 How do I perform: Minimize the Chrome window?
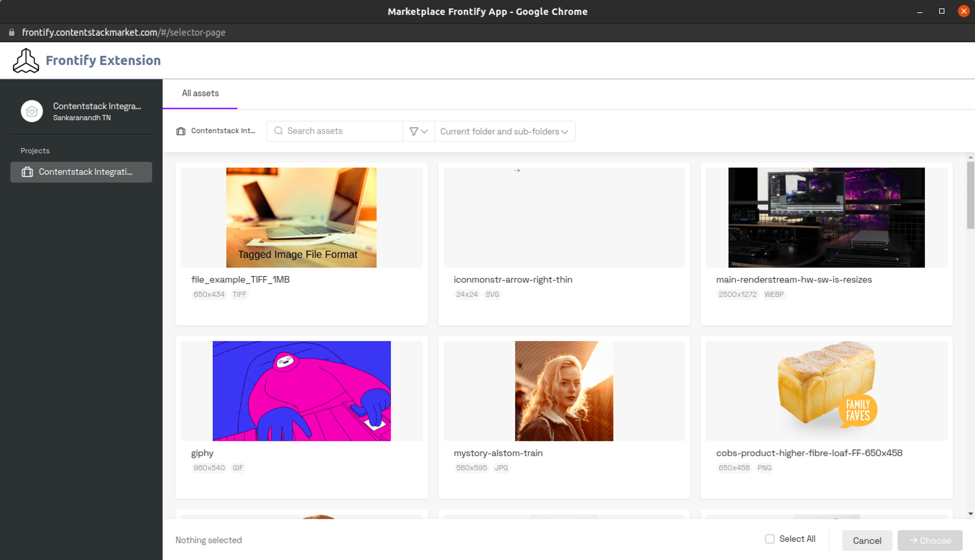[920, 11]
